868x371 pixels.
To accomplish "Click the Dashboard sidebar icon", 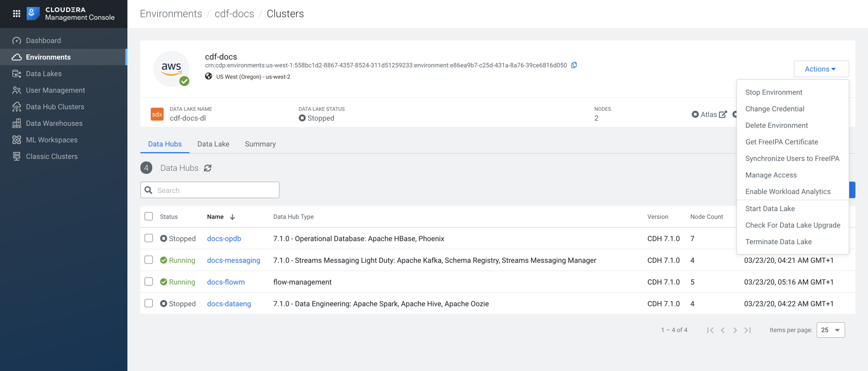I will pyautogui.click(x=17, y=40).
